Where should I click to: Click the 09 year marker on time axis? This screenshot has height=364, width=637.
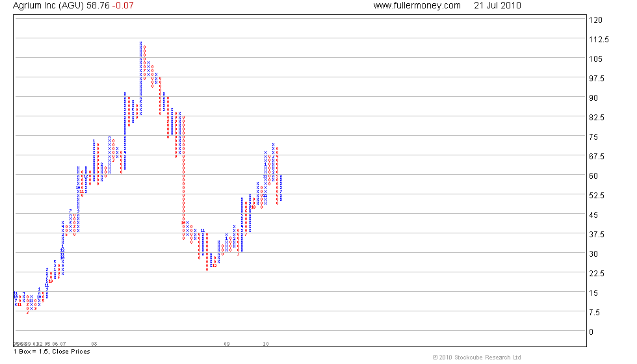click(x=227, y=344)
